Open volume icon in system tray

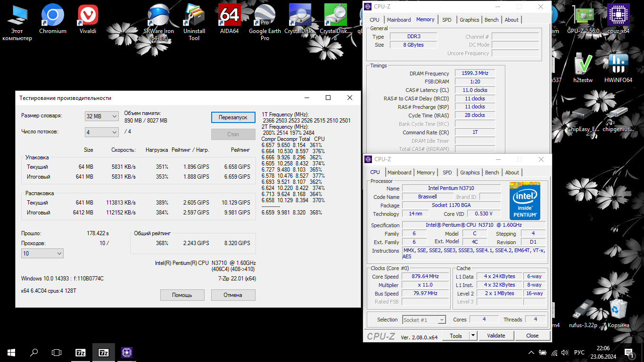(565, 352)
